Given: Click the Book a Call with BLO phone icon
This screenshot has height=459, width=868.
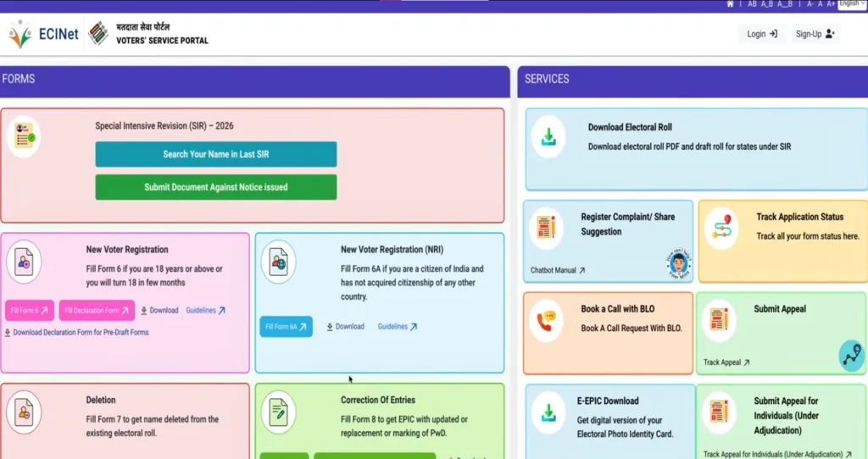Looking at the screenshot, I should point(547,321).
